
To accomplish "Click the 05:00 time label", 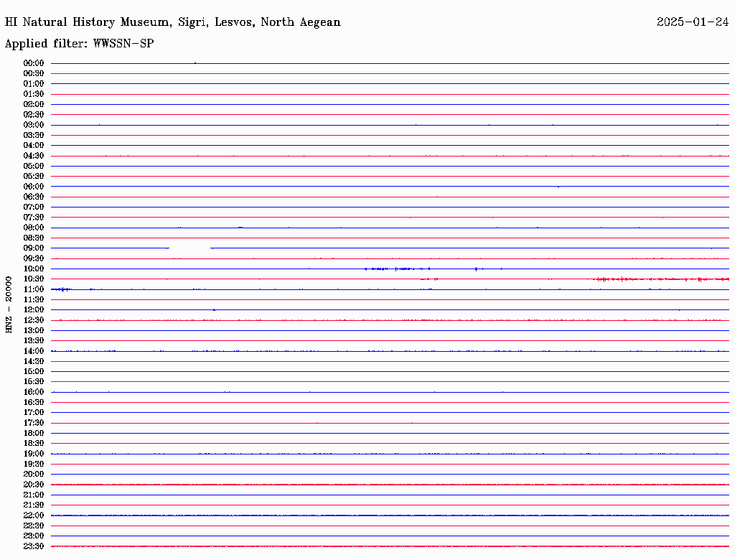I will pyautogui.click(x=34, y=166).
